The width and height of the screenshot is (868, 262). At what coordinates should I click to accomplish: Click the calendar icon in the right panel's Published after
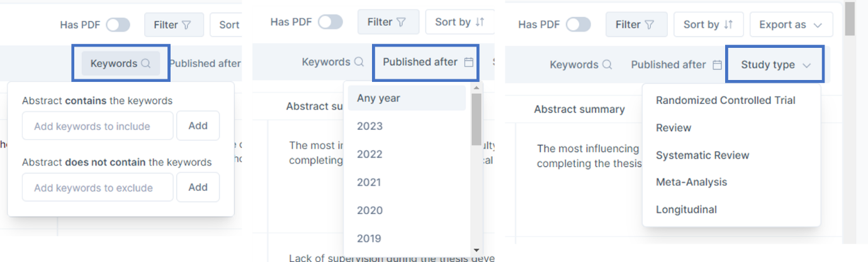717,65
